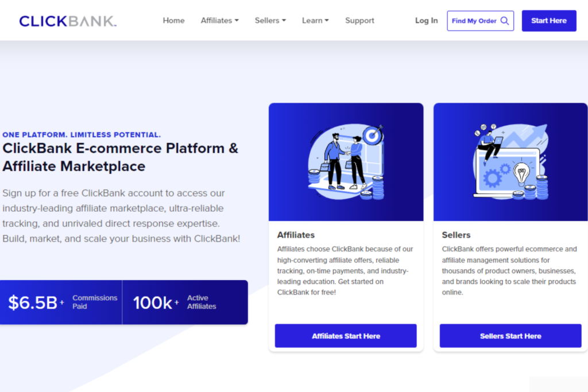Click the 100k+ Active Affiliates stat
588x392 pixels.
tap(185, 302)
